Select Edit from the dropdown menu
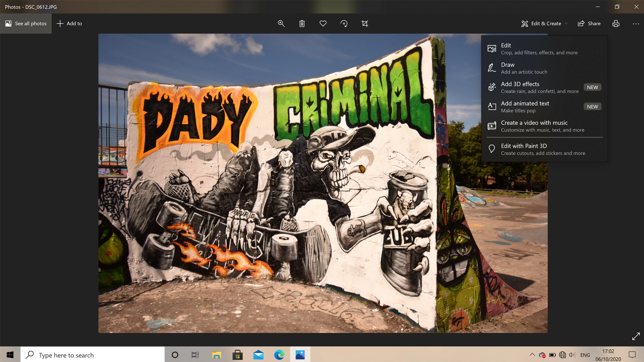This screenshot has width=644, height=362. 539,49
